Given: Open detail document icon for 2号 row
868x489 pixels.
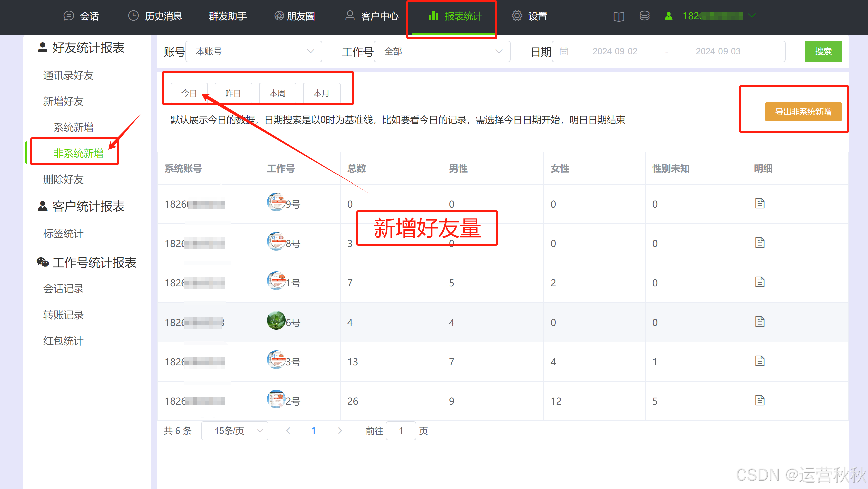Looking at the screenshot, I should click(760, 400).
